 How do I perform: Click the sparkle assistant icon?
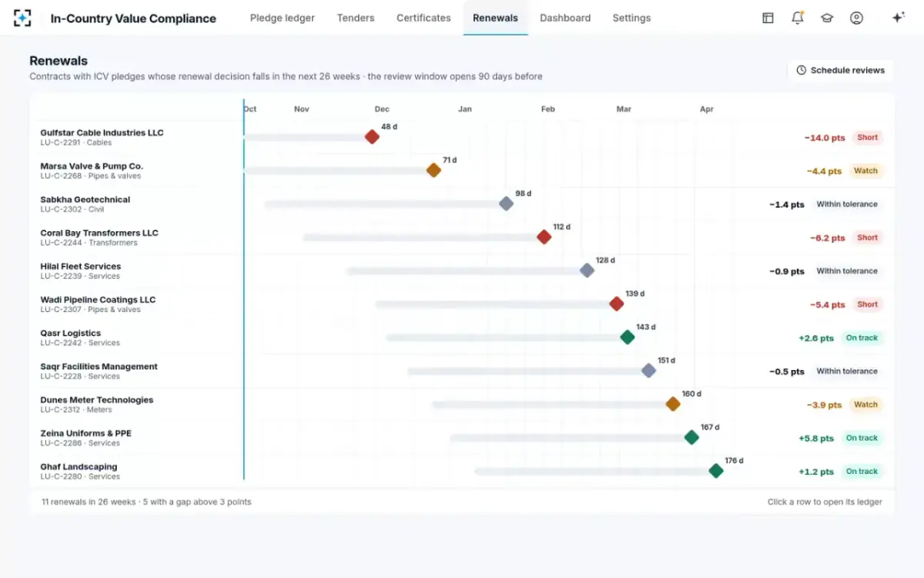[x=898, y=18]
